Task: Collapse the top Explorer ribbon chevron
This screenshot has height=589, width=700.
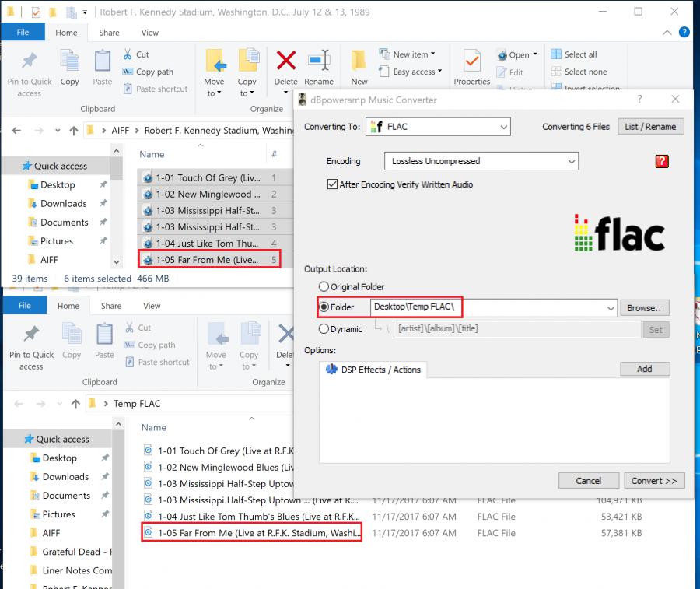Action: pyautogui.click(x=667, y=32)
